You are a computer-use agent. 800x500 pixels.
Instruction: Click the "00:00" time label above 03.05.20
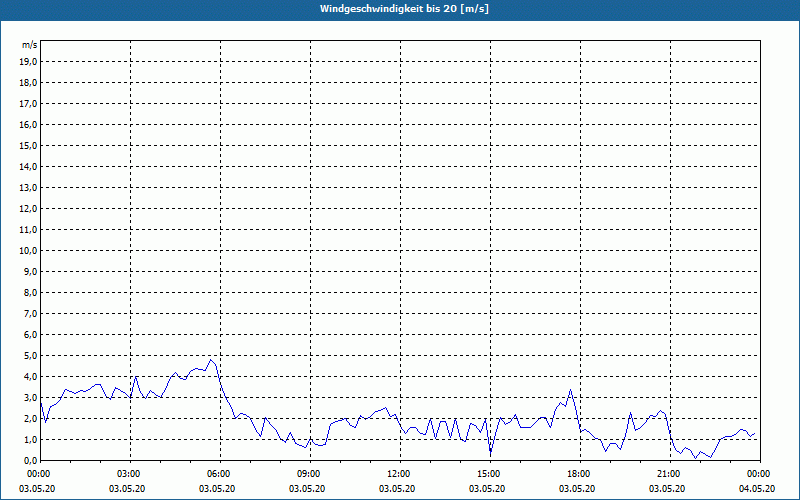pos(37,474)
